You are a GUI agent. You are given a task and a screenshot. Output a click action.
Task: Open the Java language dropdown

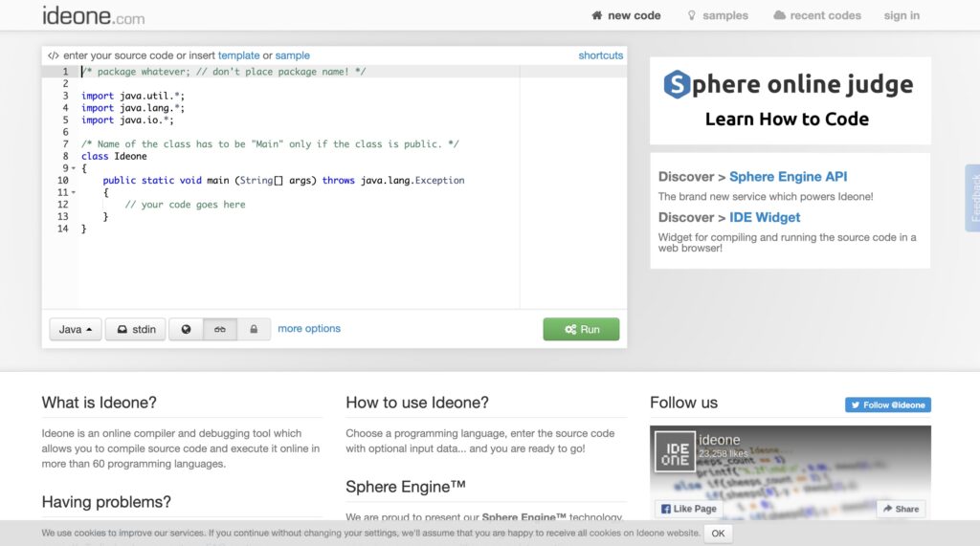(76, 329)
